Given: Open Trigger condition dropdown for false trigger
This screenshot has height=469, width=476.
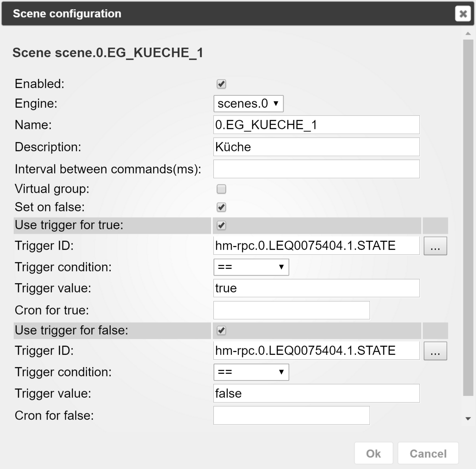Looking at the screenshot, I should (x=251, y=372).
